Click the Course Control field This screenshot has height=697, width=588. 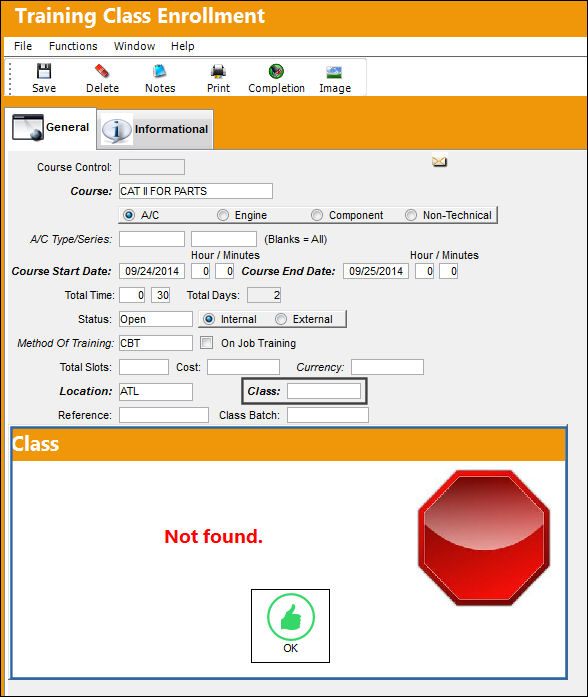[152, 167]
